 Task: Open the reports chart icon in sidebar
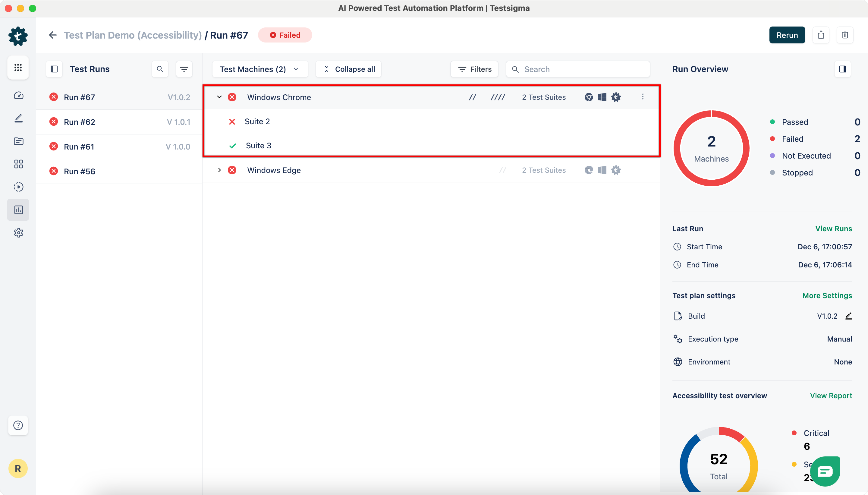click(x=18, y=210)
